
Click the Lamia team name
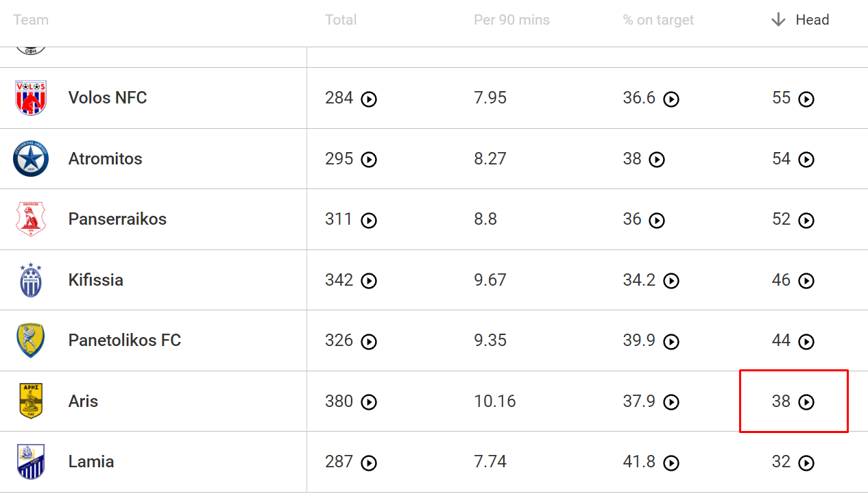91,462
